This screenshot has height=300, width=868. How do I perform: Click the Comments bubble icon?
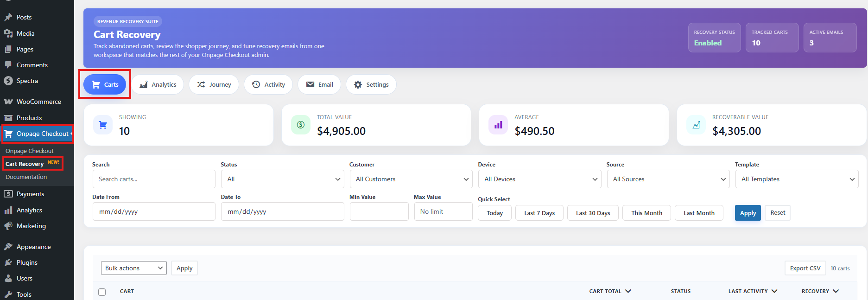tap(8, 65)
